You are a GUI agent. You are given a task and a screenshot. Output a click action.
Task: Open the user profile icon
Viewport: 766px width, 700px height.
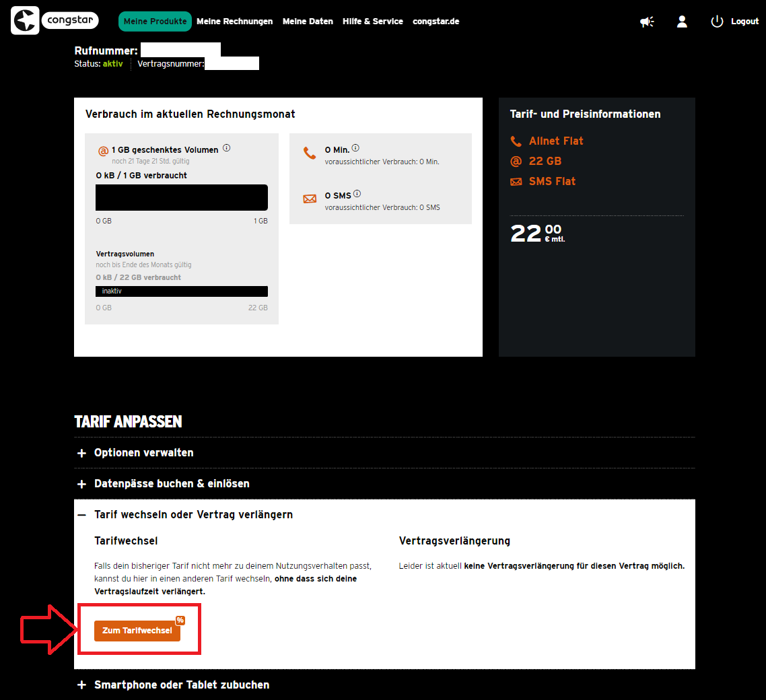(x=682, y=22)
